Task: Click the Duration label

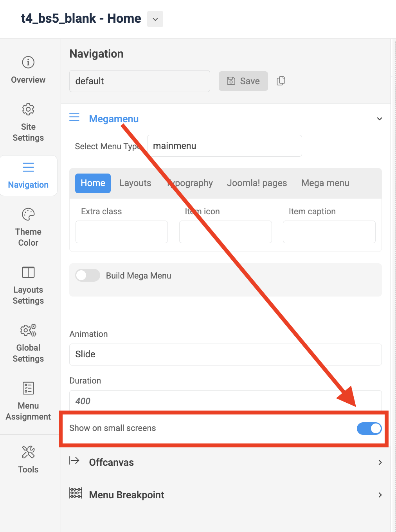Action: point(85,380)
